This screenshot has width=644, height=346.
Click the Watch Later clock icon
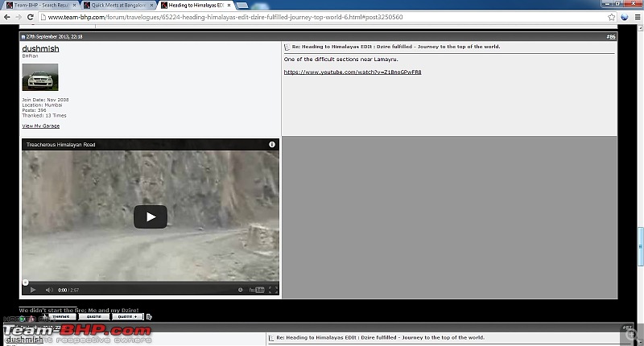(240, 290)
